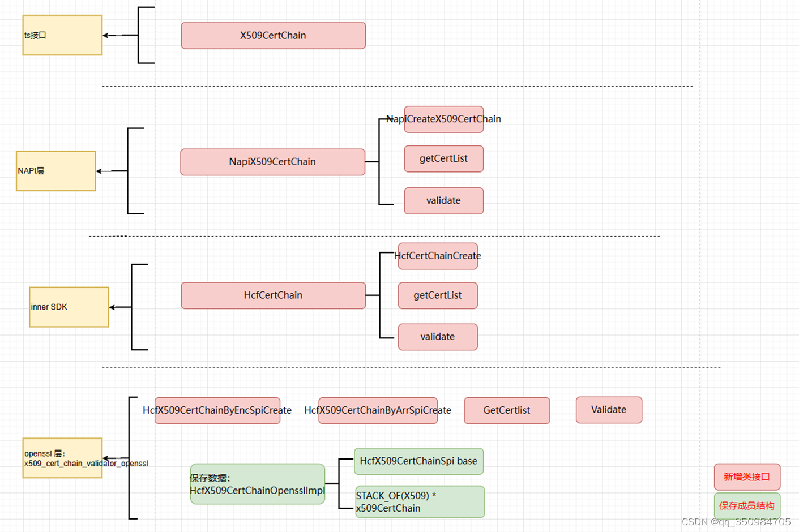Click the HcfX509CertChainByArrSpiCreate box
This screenshot has width=799, height=532.
[378, 410]
